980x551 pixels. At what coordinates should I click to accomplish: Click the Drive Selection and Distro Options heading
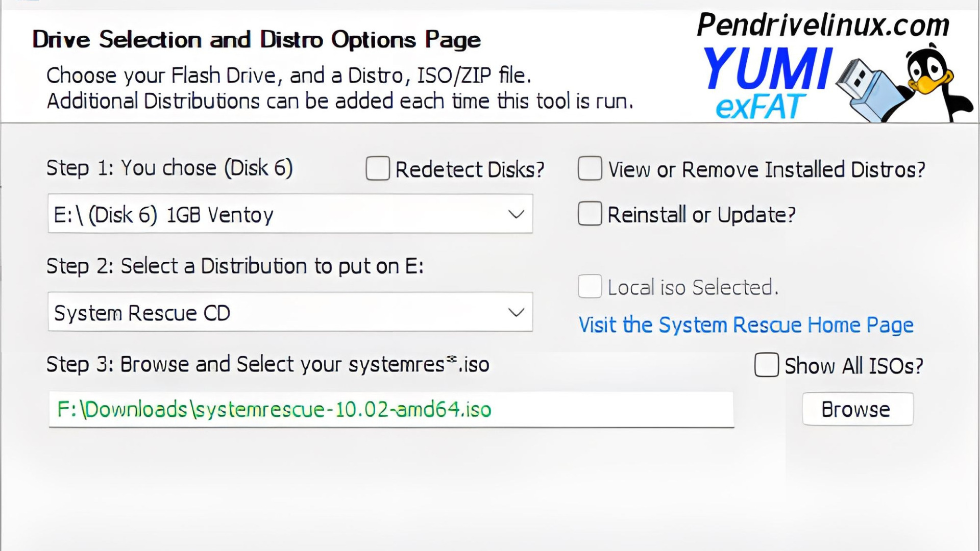tap(256, 40)
